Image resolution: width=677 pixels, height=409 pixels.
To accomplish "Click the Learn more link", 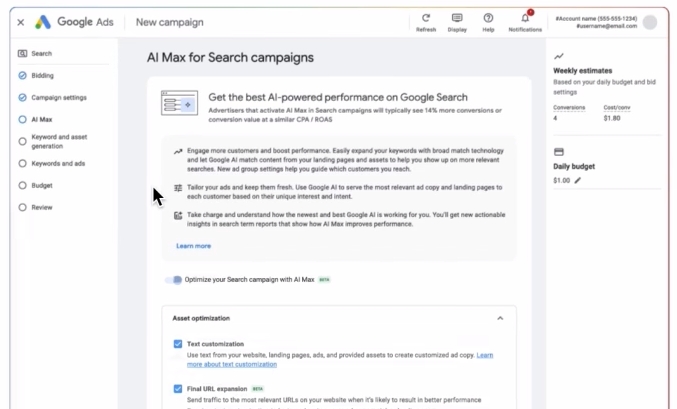I will point(193,246).
